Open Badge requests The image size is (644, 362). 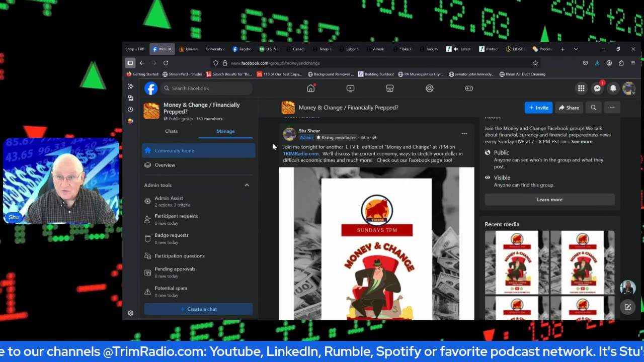pos(199,238)
